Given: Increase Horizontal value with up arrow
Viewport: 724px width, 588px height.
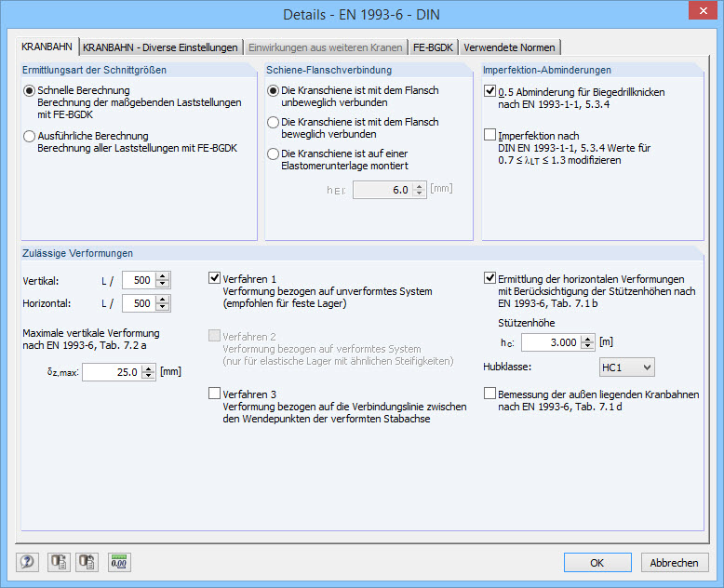Looking at the screenshot, I should (x=163, y=299).
